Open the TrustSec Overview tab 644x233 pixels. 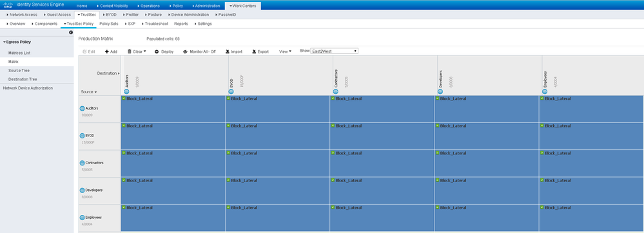pyautogui.click(x=16, y=24)
